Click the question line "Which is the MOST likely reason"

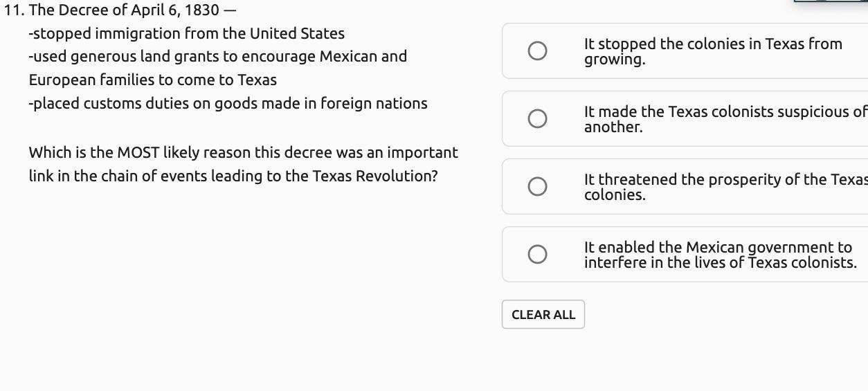click(x=243, y=152)
